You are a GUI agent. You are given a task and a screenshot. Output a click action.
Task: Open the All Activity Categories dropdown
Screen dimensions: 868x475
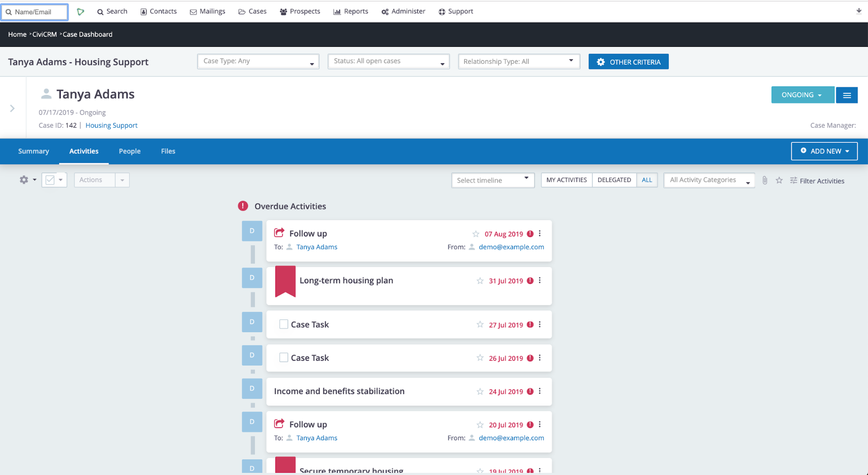[709, 180]
